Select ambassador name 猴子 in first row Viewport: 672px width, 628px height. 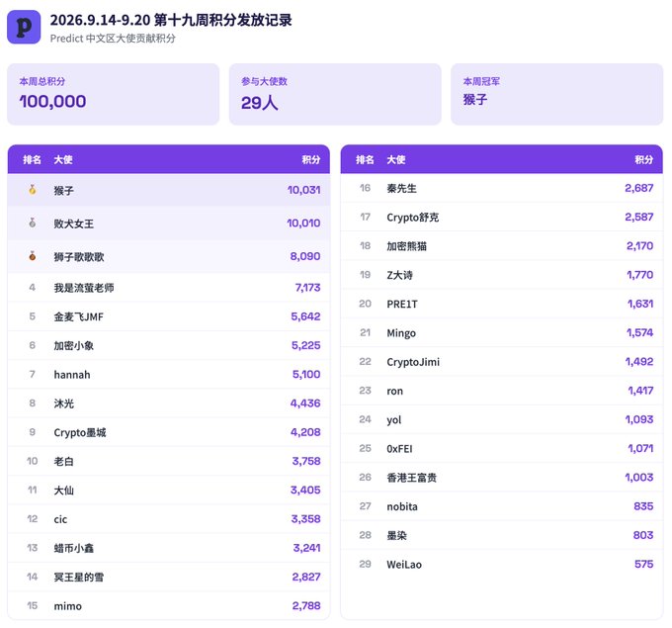tap(64, 191)
